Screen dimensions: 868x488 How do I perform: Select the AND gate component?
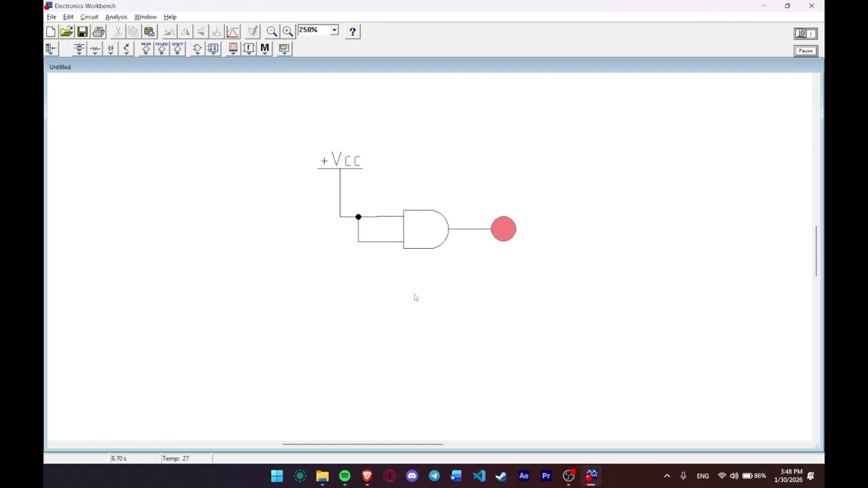425,229
